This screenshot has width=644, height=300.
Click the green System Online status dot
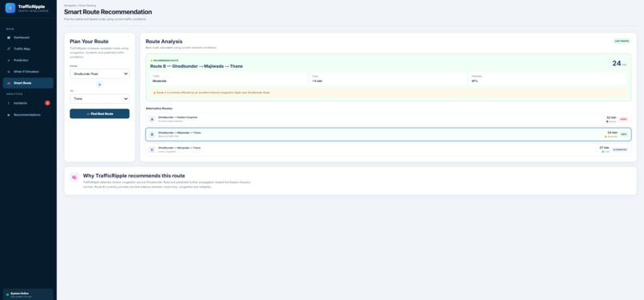click(x=7, y=294)
